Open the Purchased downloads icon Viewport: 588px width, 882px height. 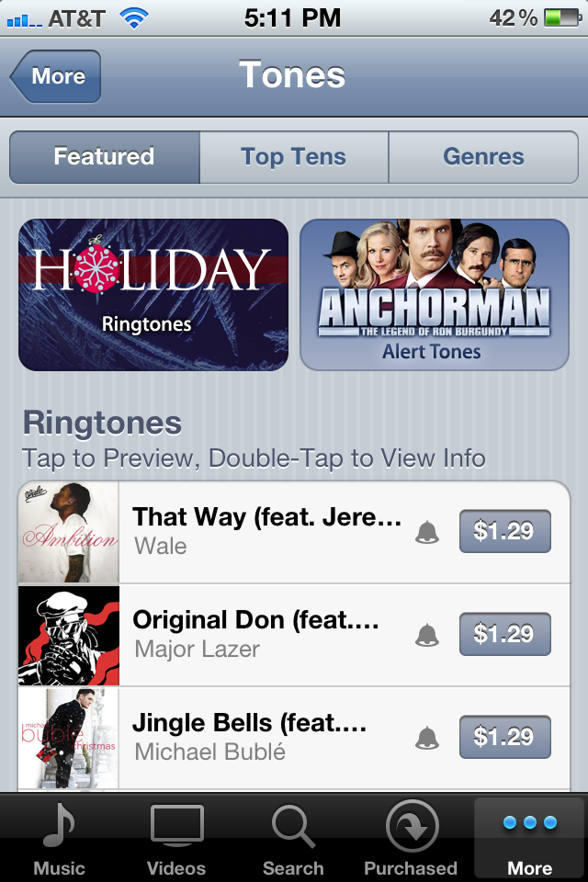pos(412,826)
